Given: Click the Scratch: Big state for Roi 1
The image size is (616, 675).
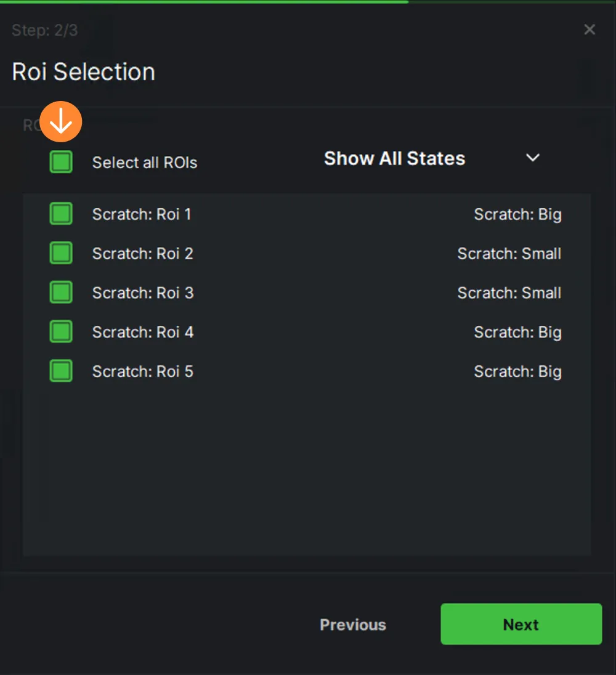Looking at the screenshot, I should (x=517, y=214).
